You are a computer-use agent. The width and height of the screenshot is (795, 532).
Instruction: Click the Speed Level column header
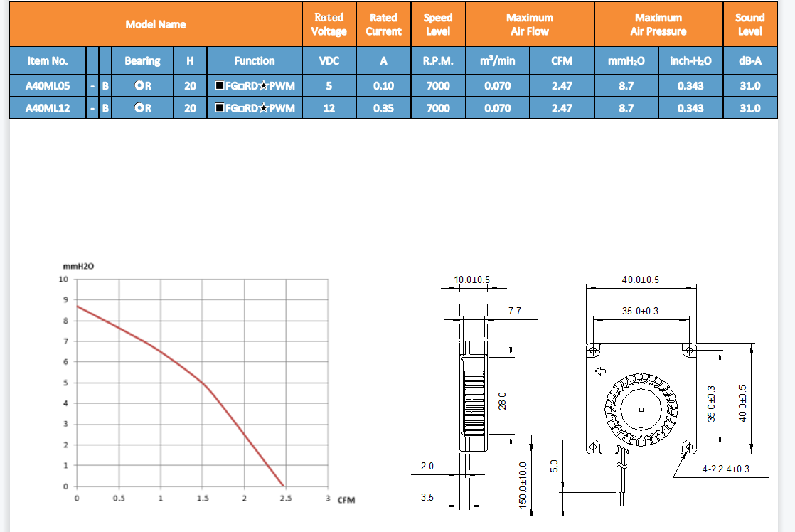[x=437, y=24]
